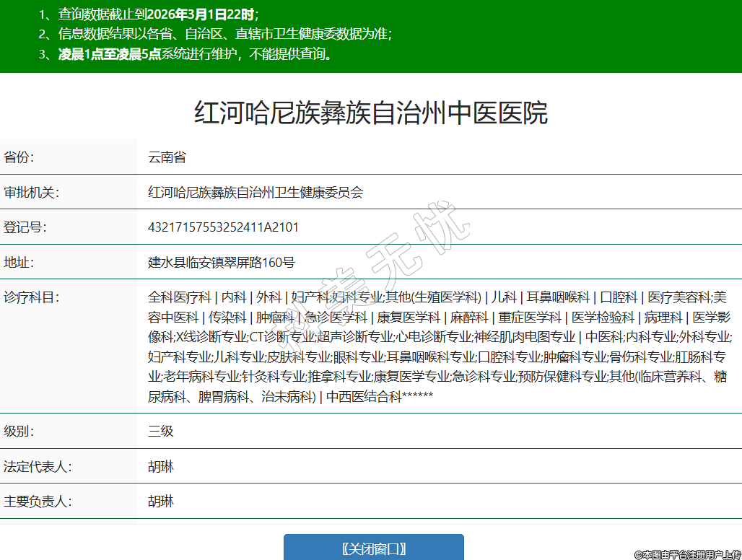Select the address 建水县临安镇翠屏路160号

tap(222, 262)
